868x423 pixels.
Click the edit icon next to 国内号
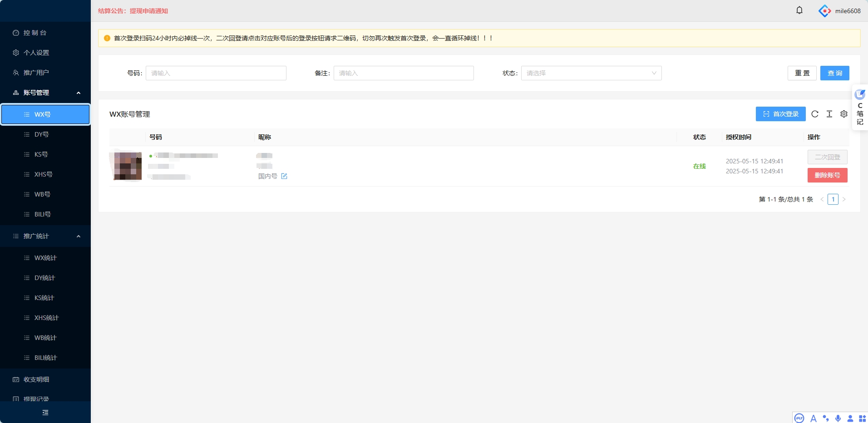[284, 176]
